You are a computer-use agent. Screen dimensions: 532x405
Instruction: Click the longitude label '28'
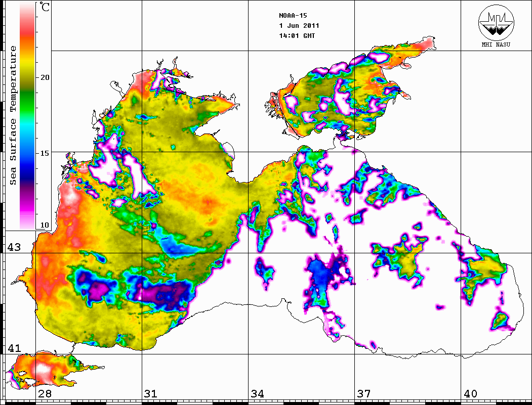tap(45, 393)
